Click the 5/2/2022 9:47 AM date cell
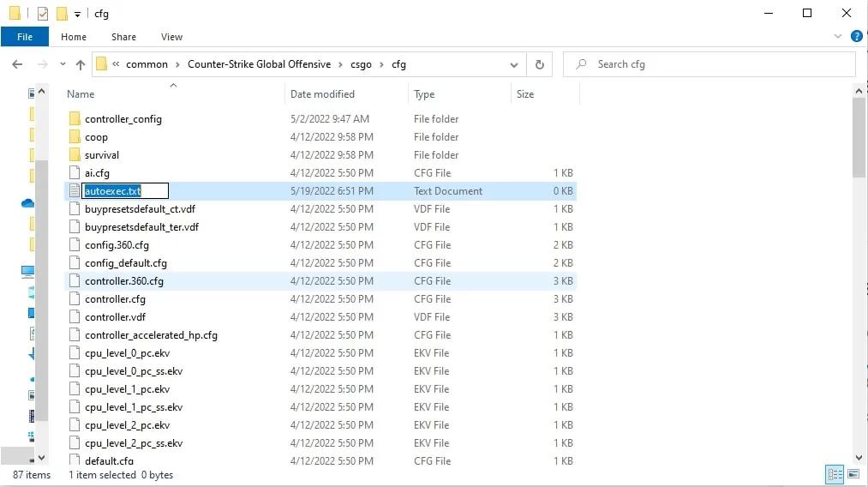Screen dimensions: 868x487 329,118
